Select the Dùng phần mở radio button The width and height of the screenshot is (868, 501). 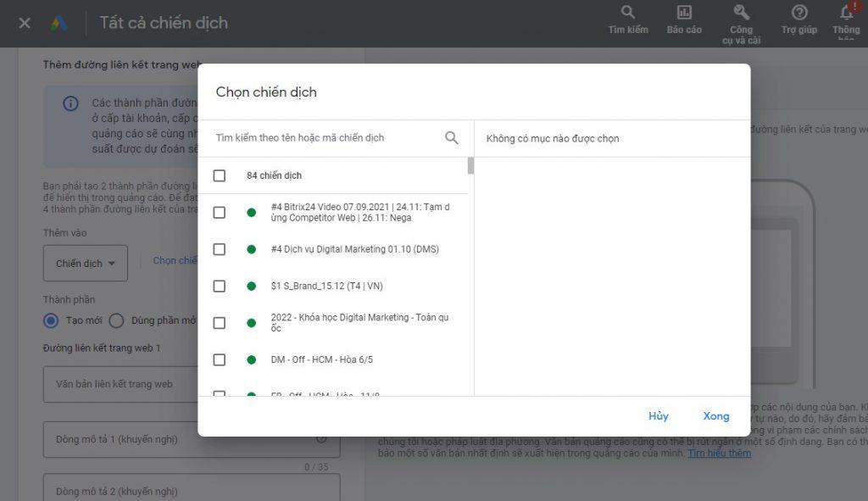pyautogui.click(x=116, y=320)
